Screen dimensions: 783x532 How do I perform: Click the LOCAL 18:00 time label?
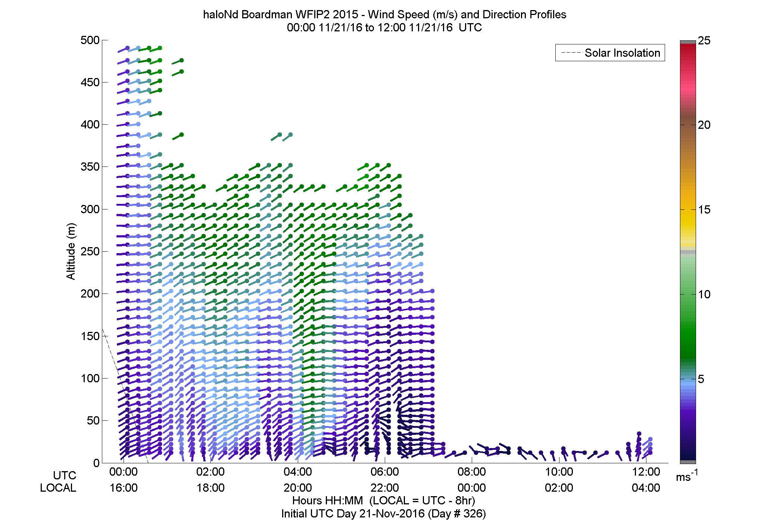click(x=210, y=488)
